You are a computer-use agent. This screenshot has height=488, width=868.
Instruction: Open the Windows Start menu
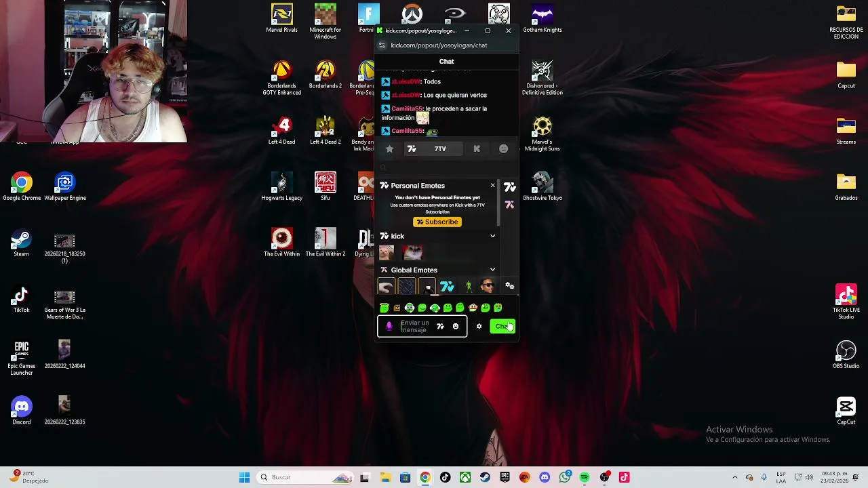[244, 477]
